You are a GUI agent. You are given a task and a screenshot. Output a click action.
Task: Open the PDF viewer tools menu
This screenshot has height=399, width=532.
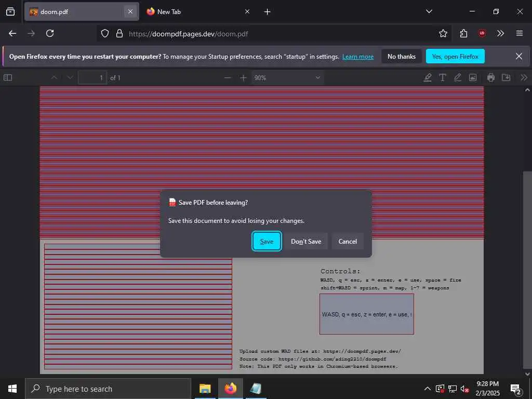pos(524,78)
